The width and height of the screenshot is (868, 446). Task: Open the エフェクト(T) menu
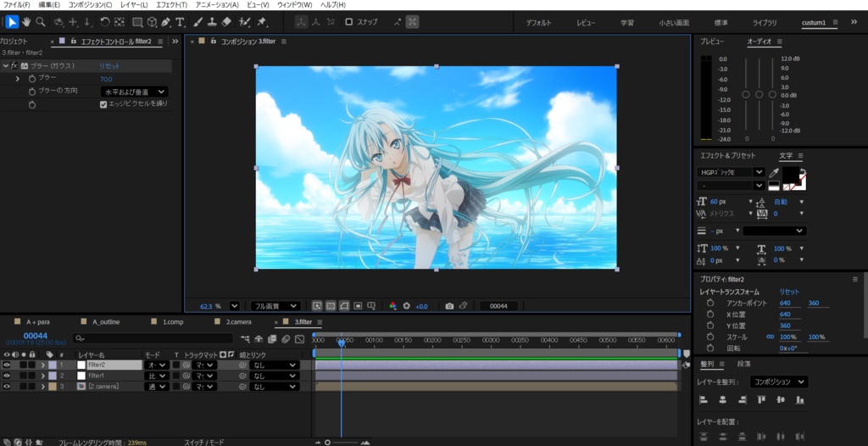(x=171, y=5)
